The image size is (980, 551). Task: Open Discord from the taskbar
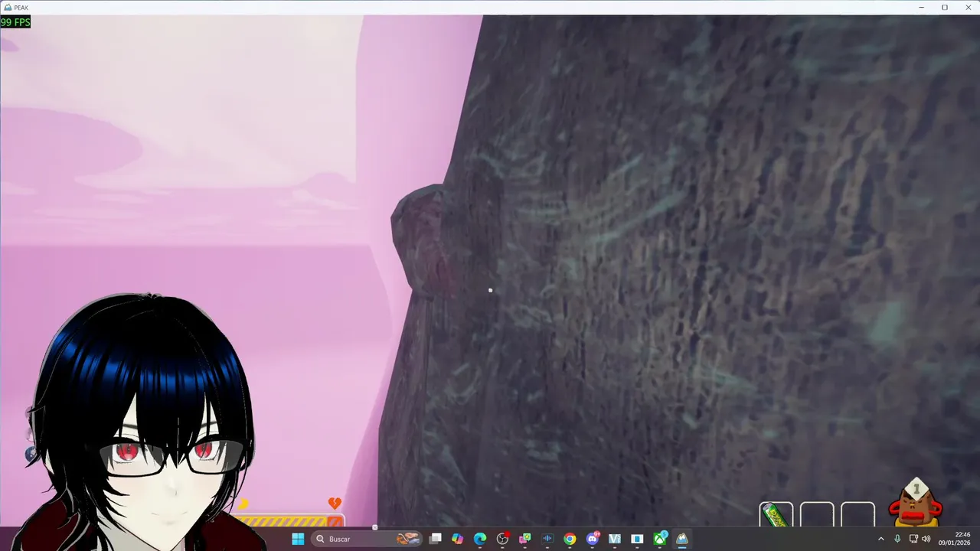(592, 539)
